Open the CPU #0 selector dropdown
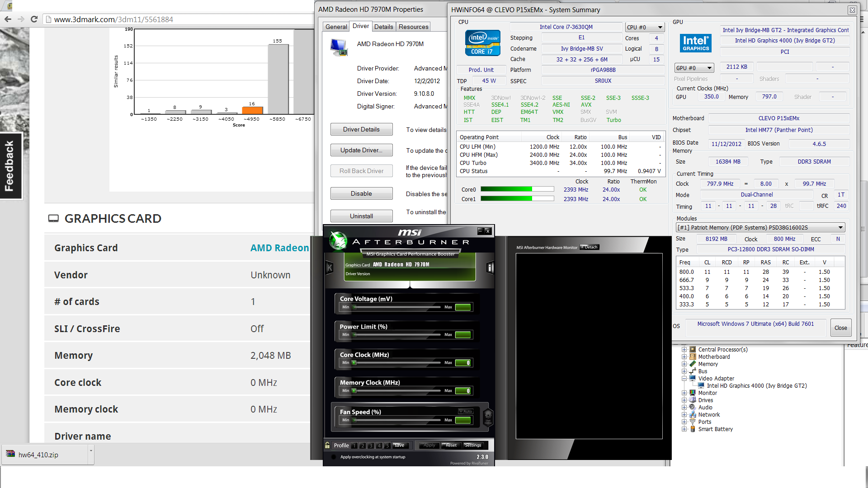Image resolution: width=868 pixels, height=488 pixels. [645, 28]
